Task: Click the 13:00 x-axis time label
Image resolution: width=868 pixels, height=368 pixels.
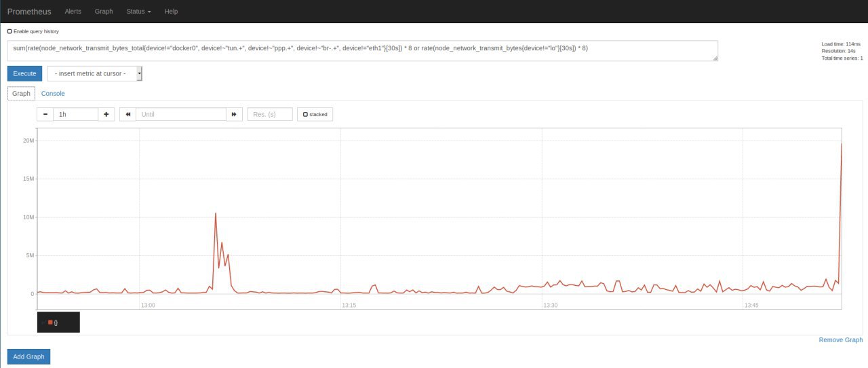Action: click(x=148, y=306)
